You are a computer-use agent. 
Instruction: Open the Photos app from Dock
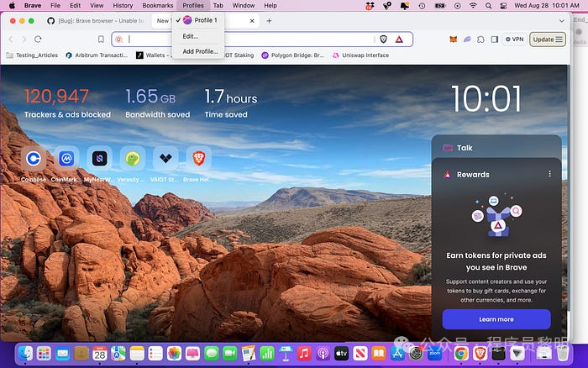175,354
